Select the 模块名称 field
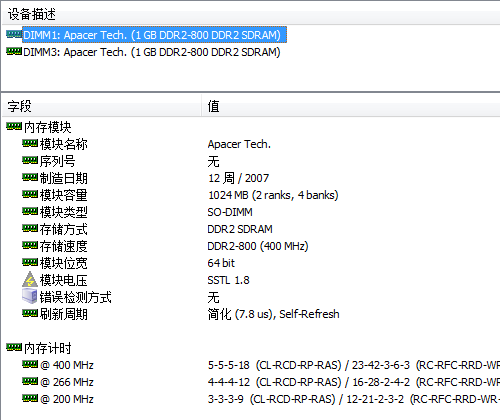Viewport: 500px width, 420px height. [x=64, y=144]
